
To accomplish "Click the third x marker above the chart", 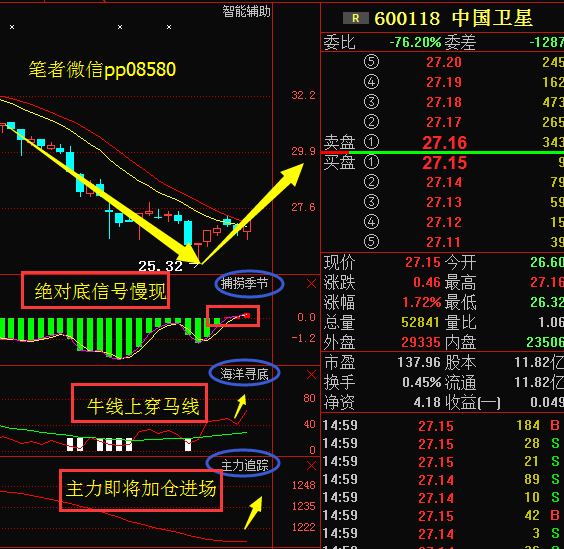I will point(169,27).
